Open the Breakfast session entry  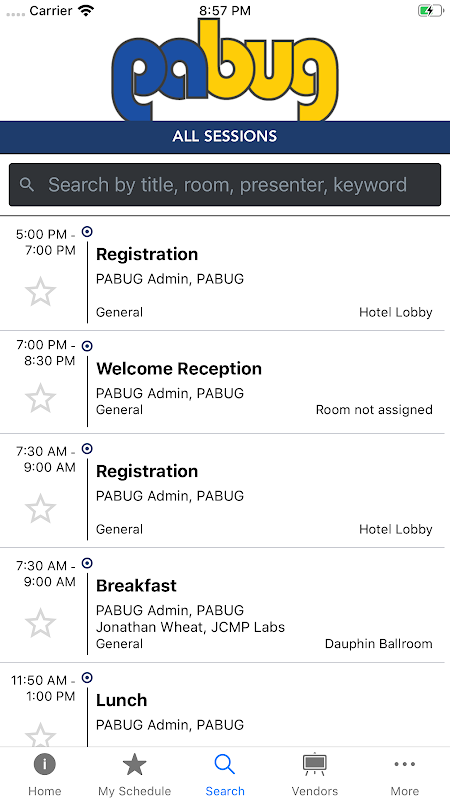click(225, 605)
